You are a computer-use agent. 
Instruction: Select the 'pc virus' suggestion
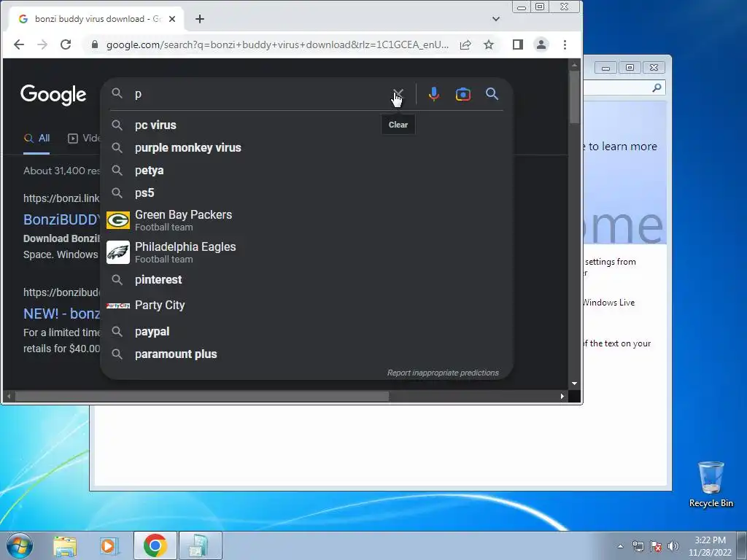307,125
